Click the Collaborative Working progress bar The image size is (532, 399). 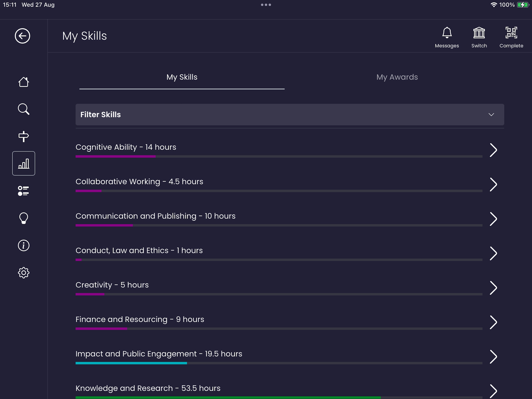click(279, 191)
